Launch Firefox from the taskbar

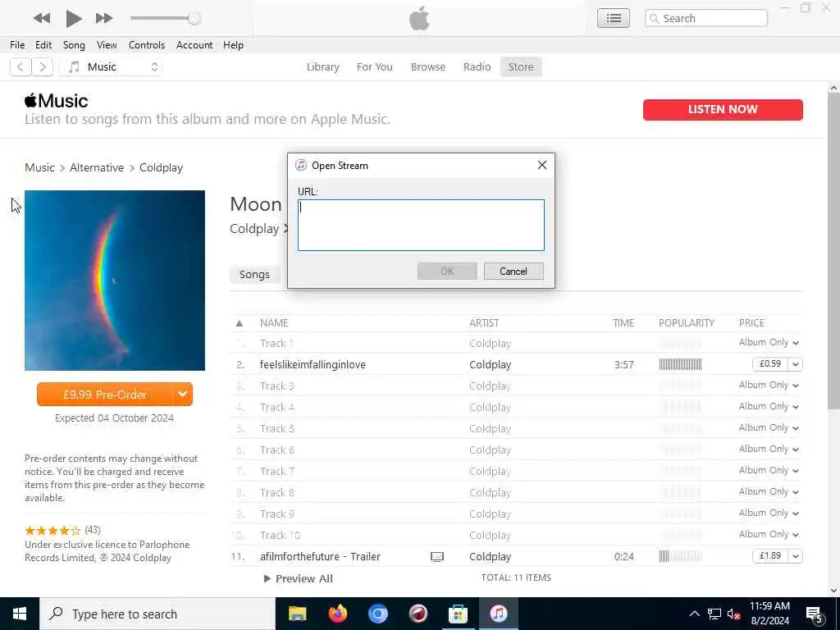coord(337,614)
